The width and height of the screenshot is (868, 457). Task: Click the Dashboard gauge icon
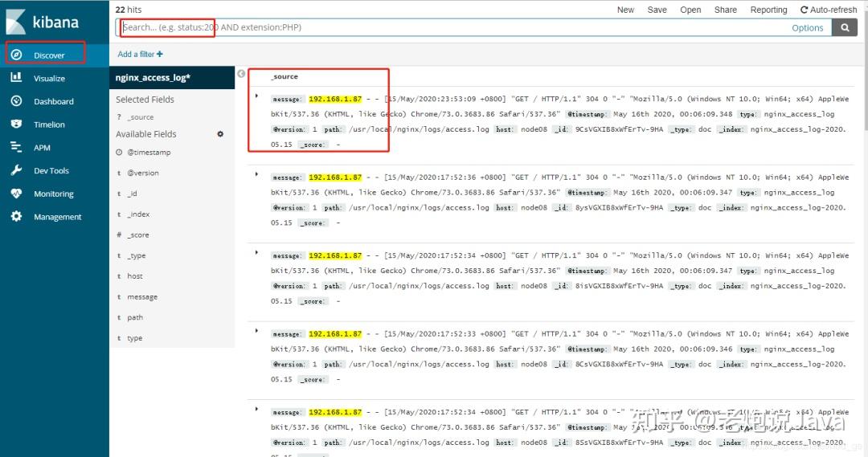tap(17, 100)
